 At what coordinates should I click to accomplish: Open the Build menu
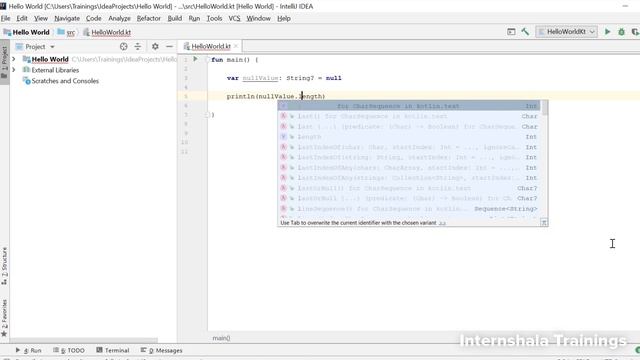point(175,18)
